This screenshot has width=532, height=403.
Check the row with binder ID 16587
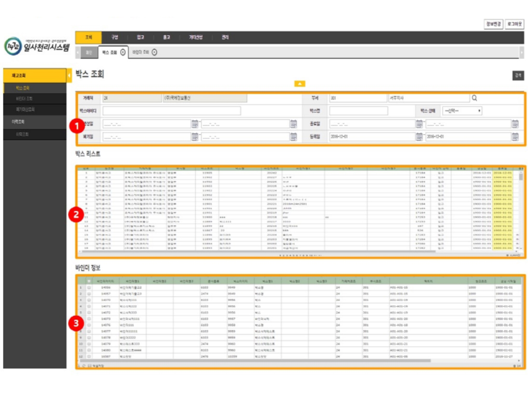click(x=89, y=356)
